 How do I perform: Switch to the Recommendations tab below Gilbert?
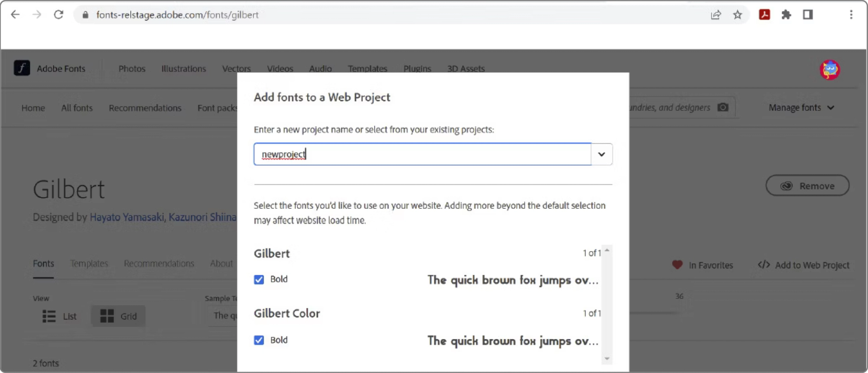(159, 263)
